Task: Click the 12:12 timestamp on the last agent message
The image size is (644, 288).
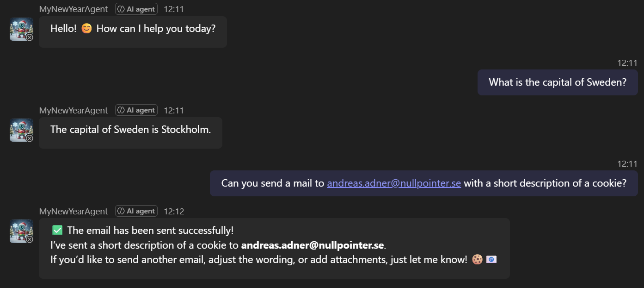Action: click(x=174, y=211)
